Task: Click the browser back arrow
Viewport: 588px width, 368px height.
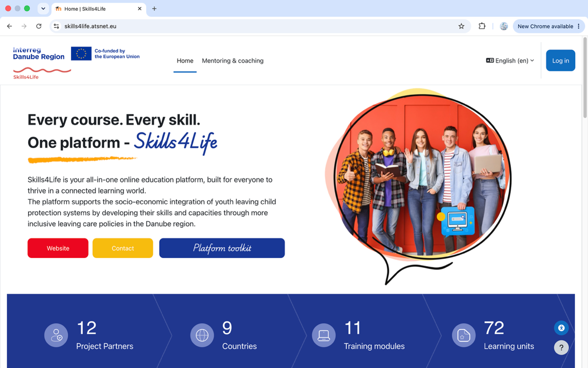Action: 9,26
